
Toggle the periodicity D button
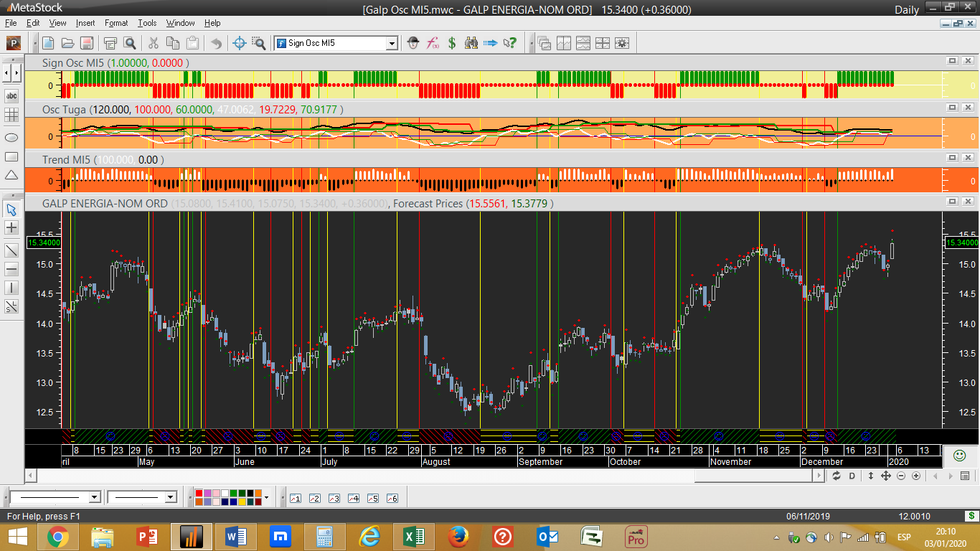coord(852,476)
